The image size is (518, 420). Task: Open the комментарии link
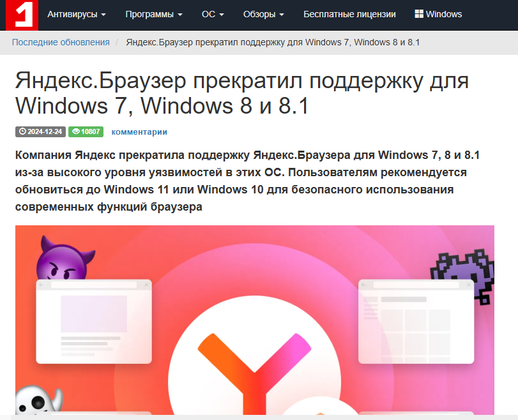coord(139,132)
